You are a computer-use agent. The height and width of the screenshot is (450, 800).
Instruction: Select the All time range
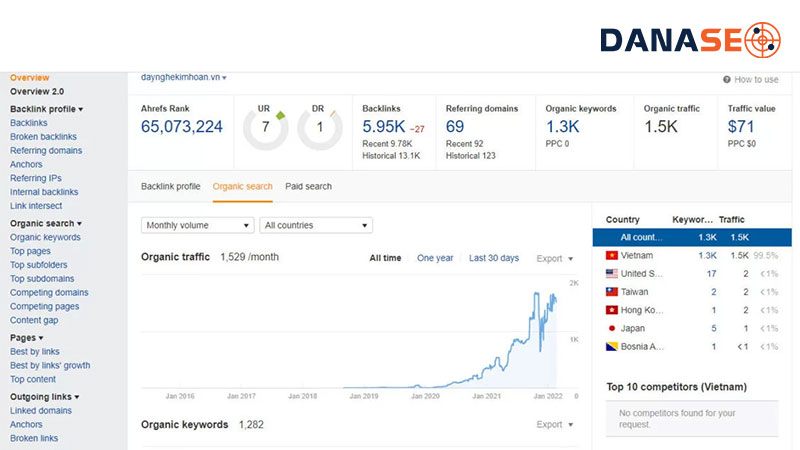coord(385,258)
